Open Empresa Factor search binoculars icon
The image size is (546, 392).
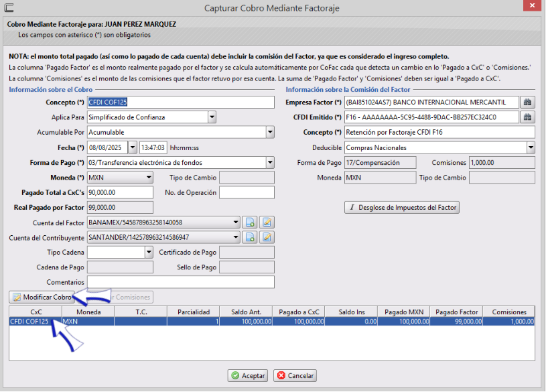(x=527, y=103)
